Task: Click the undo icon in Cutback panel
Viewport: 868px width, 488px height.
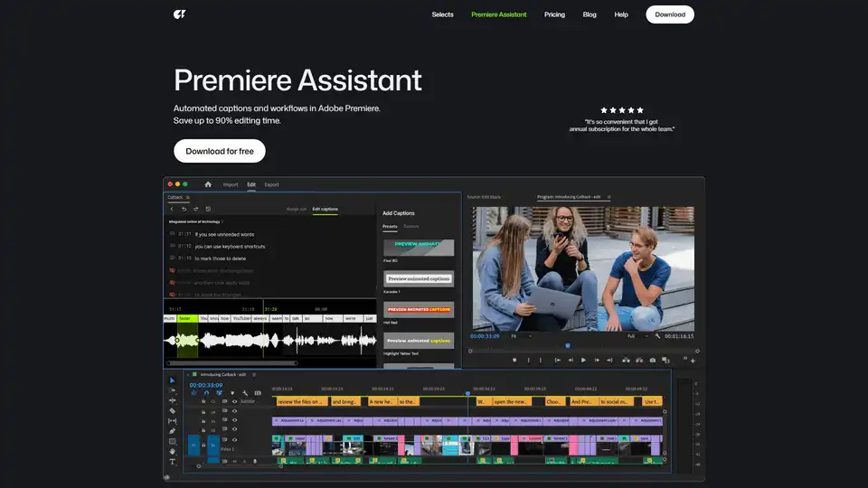Action: coord(184,209)
